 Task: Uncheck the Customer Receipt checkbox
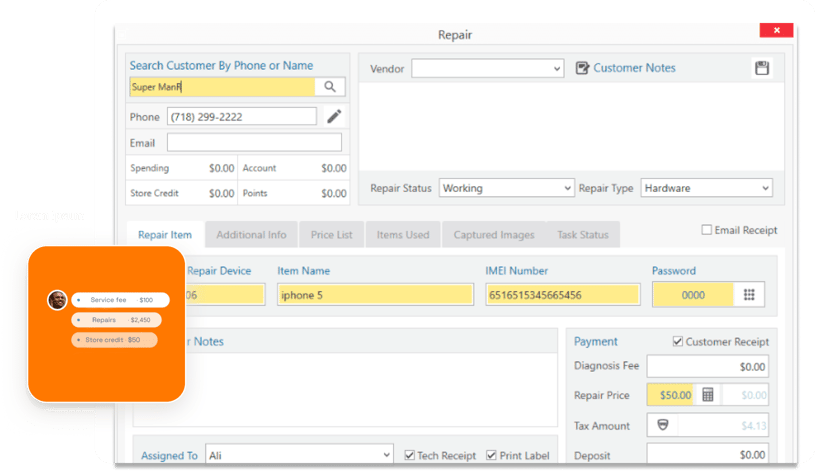pyautogui.click(x=678, y=342)
